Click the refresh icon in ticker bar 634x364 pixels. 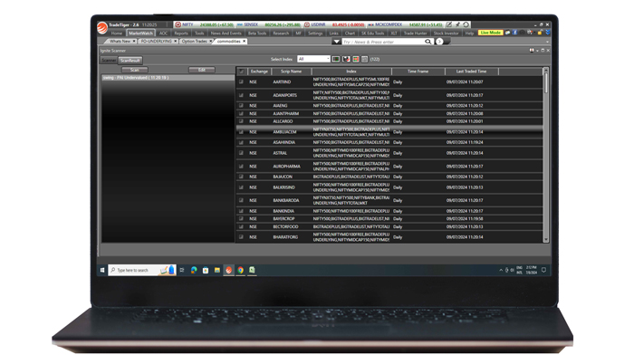pos(466,24)
